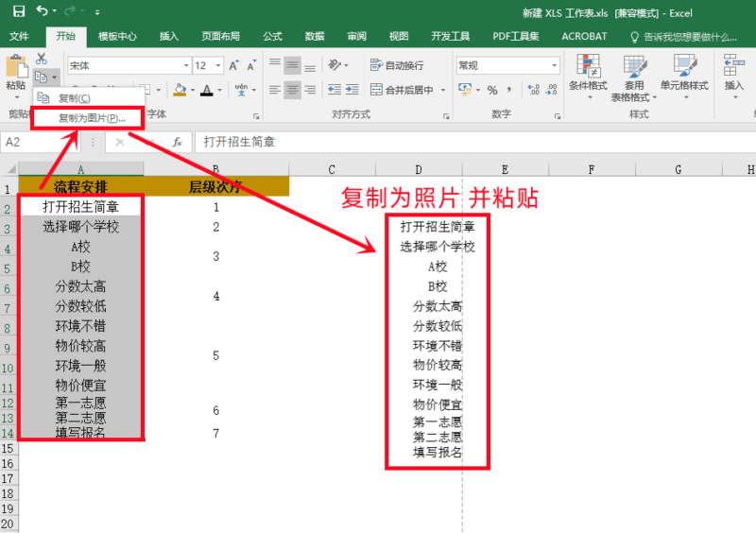Viewport: 756px width, 533px height.
Task: Toggle horizontal center alignment
Action: click(292, 90)
